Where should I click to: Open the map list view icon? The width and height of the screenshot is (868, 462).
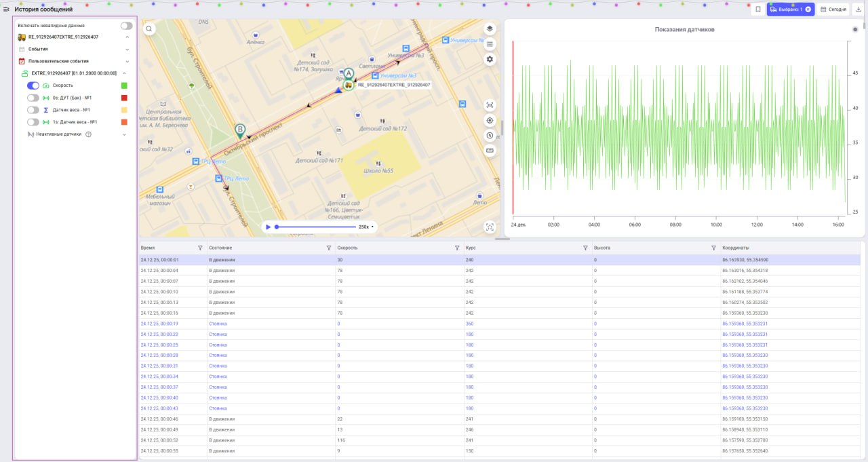point(490,44)
